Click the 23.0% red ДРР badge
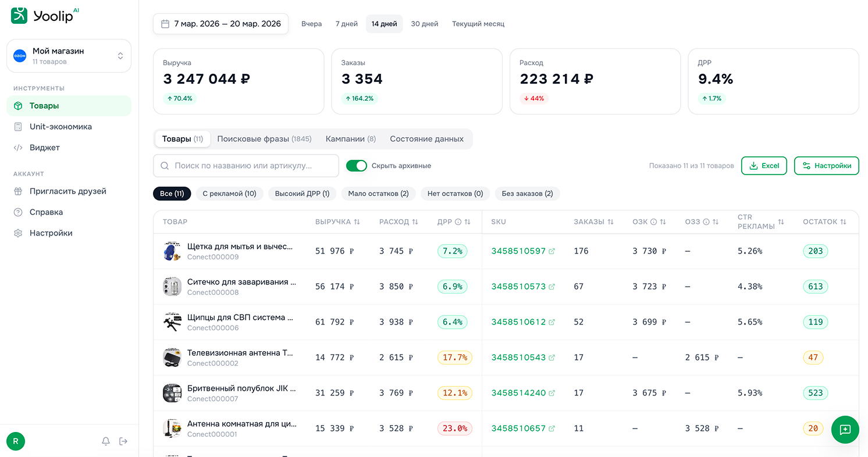Viewport: 868px width, 457px height. (x=454, y=429)
